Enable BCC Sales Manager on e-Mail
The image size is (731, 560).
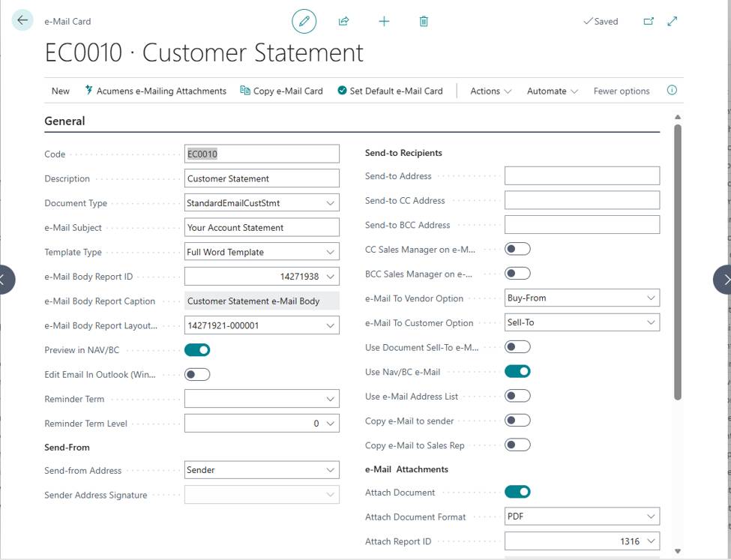click(x=517, y=273)
